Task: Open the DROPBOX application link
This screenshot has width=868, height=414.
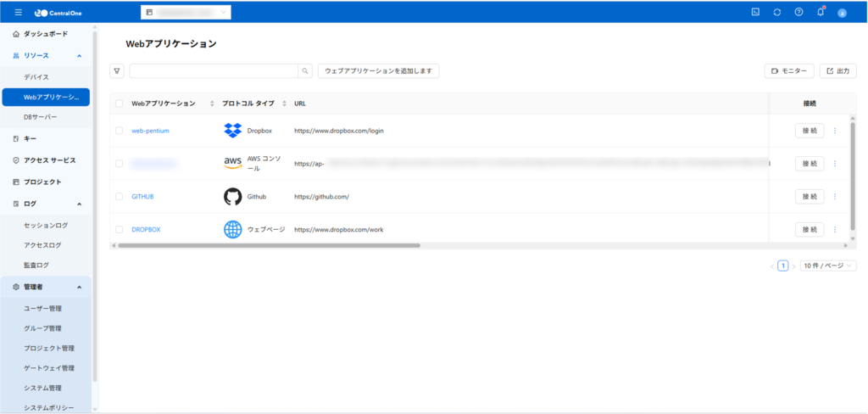Action: click(x=146, y=230)
